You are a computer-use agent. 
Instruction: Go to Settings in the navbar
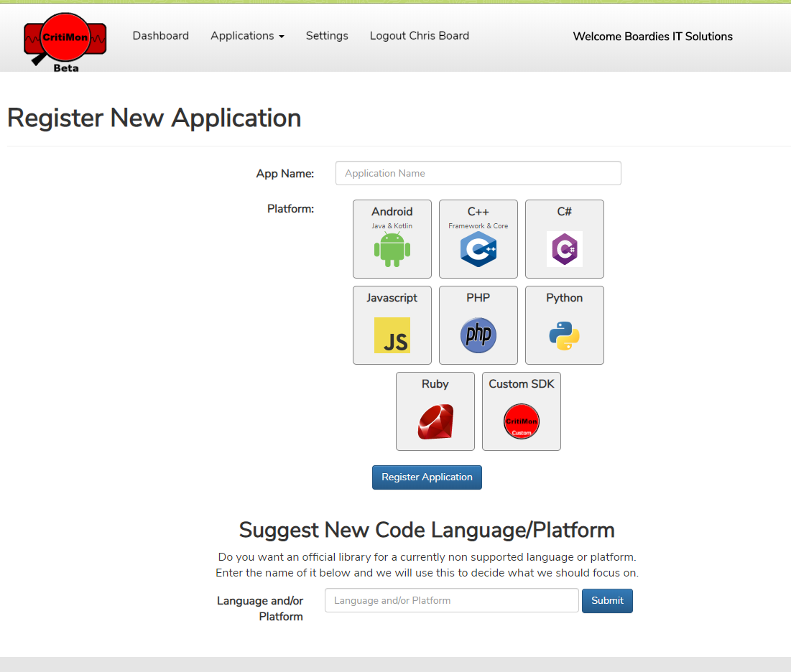(327, 36)
